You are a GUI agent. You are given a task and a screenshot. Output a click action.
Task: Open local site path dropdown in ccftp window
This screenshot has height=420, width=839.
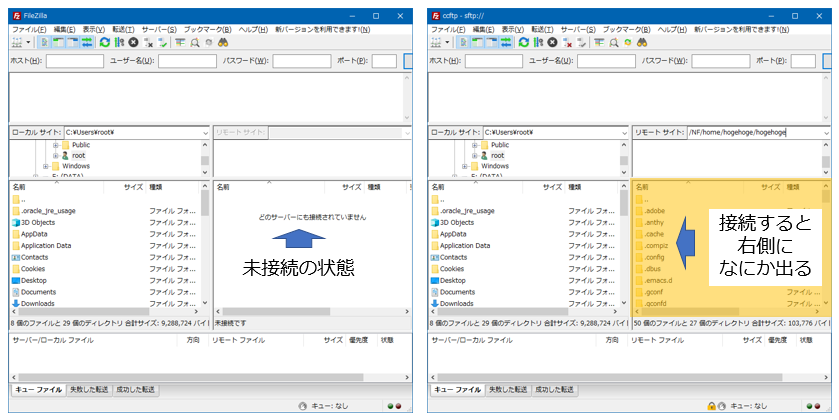point(624,133)
